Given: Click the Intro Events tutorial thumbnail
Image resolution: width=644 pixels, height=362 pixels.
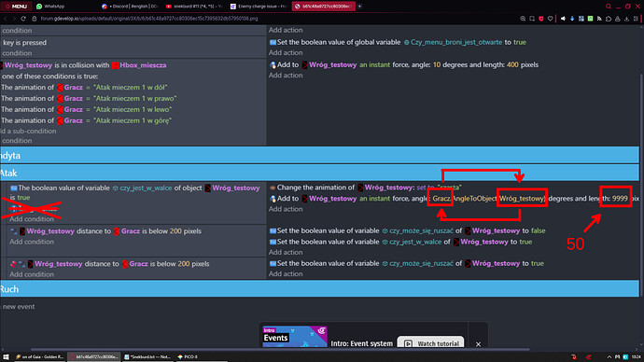Looking at the screenshot, I should pyautogui.click(x=295, y=337).
